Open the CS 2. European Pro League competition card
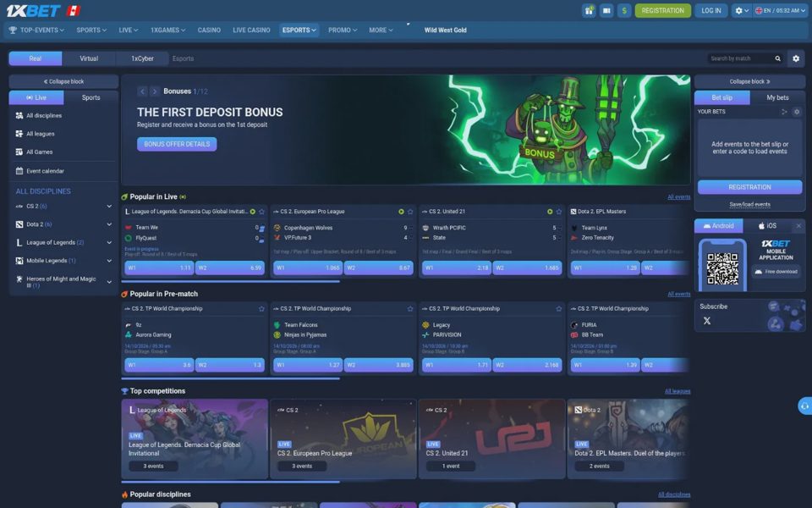This screenshot has width=812, height=508. coord(343,439)
